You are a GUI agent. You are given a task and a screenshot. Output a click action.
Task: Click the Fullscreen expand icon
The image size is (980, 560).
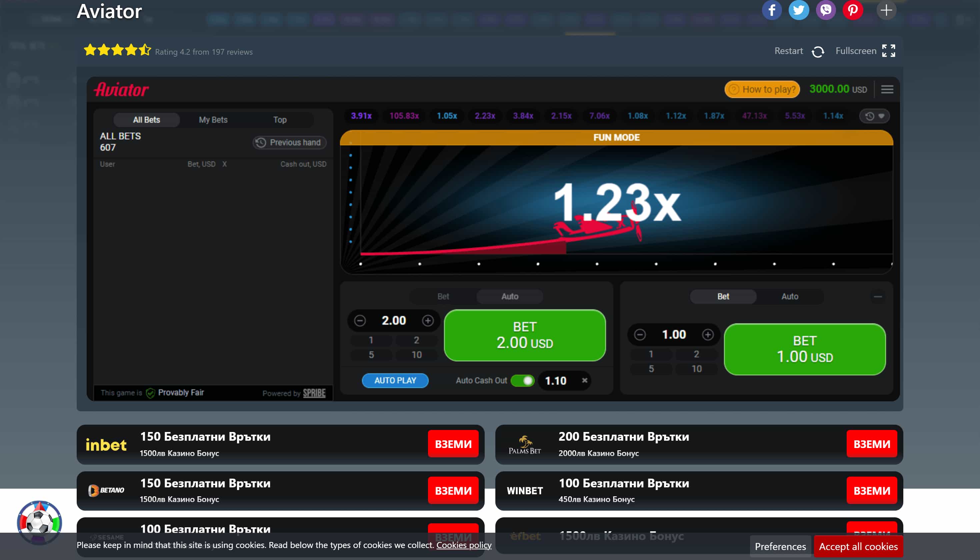pyautogui.click(x=888, y=51)
